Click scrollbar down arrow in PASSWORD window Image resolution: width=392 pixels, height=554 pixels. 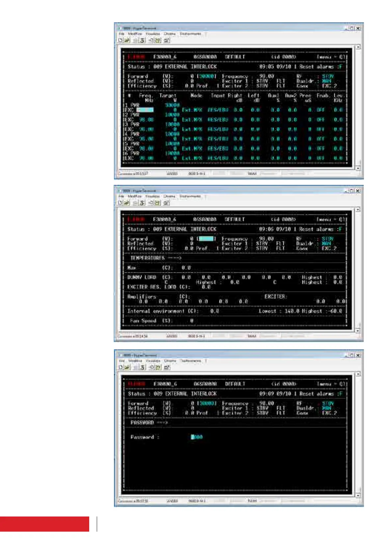pyautogui.click(x=358, y=495)
